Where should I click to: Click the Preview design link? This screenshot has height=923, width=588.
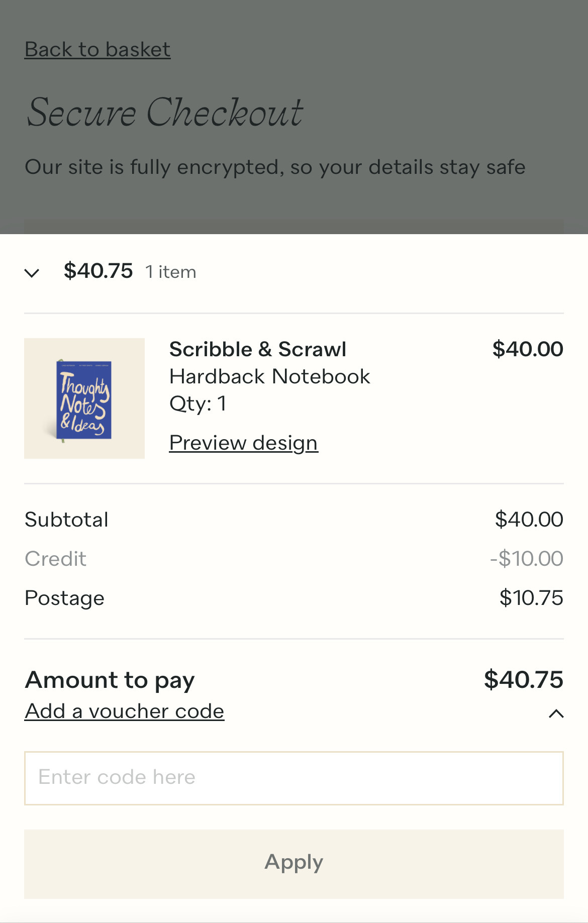pyautogui.click(x=243, y=443)
